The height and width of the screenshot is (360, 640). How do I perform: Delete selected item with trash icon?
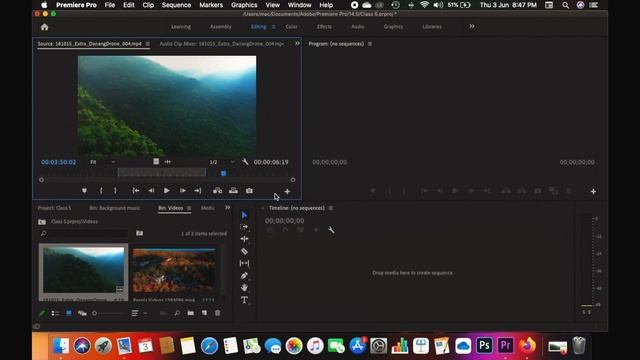click(218, 313)
